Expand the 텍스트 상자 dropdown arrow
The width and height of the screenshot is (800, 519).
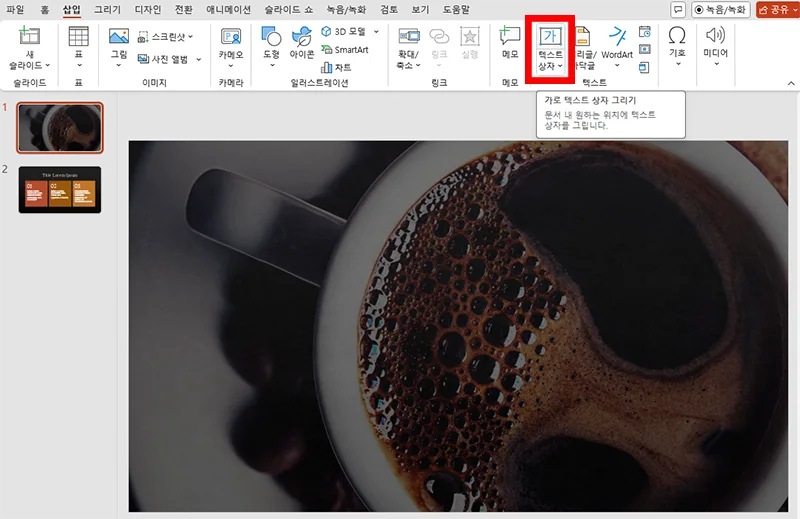(x=560, y=66)
